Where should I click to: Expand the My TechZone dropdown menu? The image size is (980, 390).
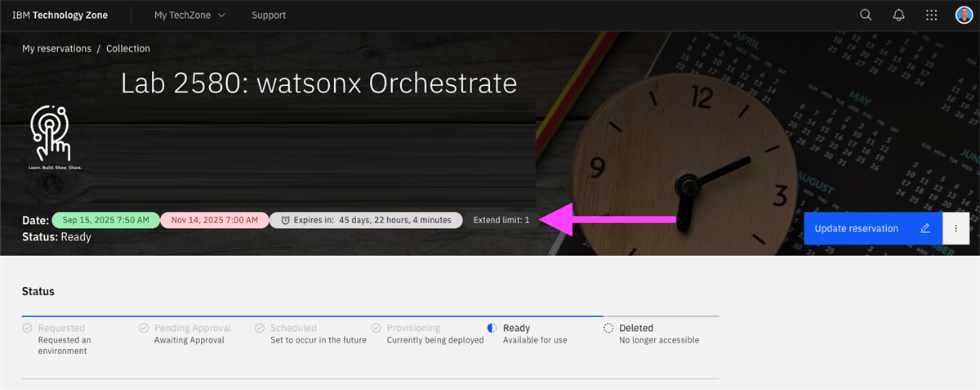tap(189, 15)
